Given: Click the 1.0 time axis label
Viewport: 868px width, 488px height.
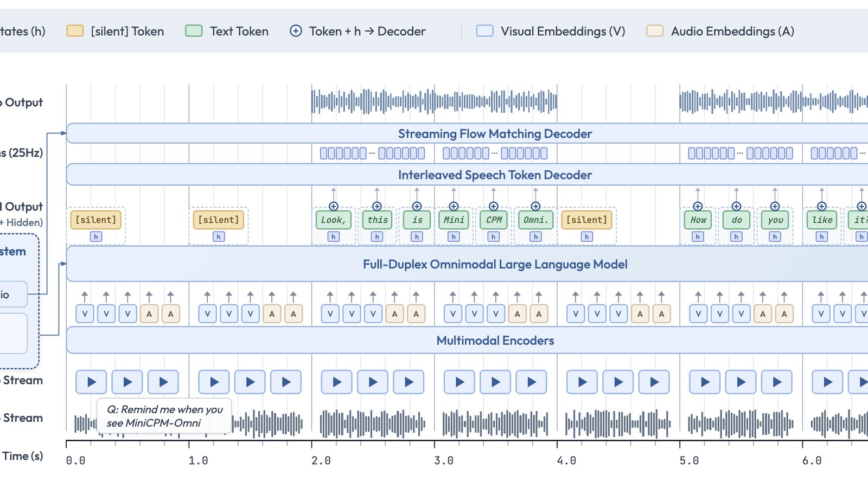Looking at the screenshot, I should pos(198,460).
